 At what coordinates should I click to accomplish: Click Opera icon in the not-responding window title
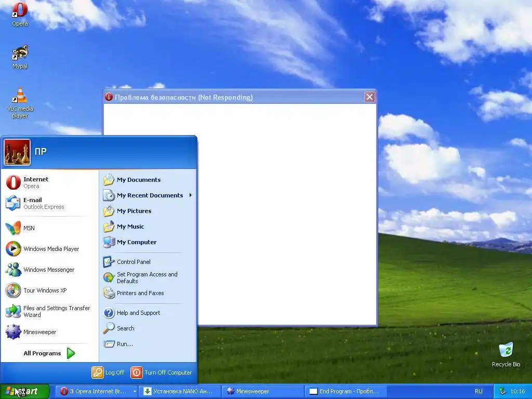pyautogui.click(x=109, y=97)
